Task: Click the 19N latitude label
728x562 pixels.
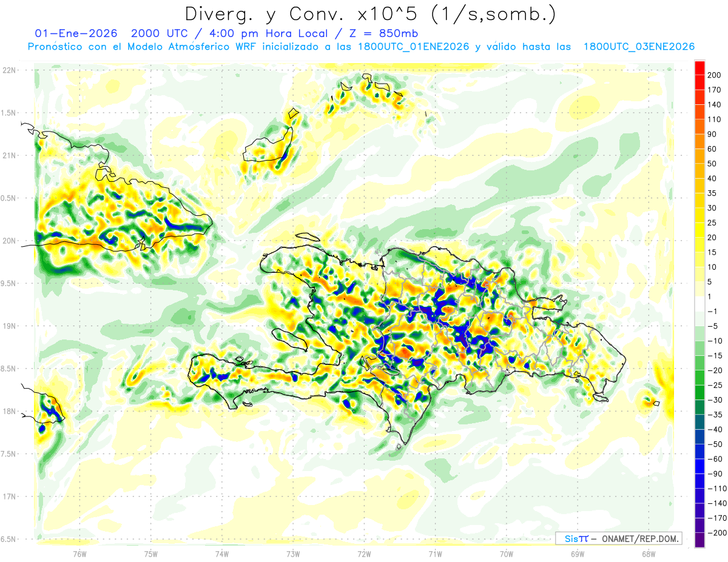Action: pos(9,326)
